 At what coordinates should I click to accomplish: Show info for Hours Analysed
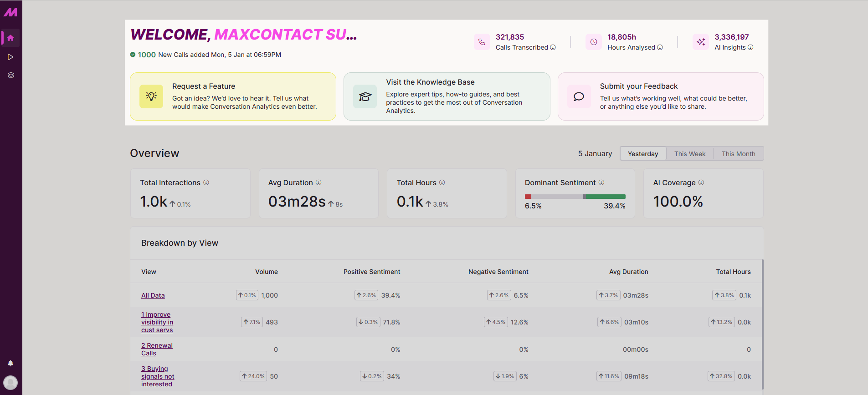[660, 47]
